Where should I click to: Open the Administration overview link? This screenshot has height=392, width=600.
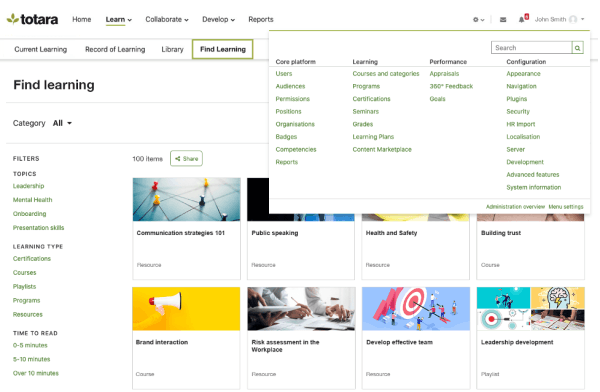(x=515, y=207)
